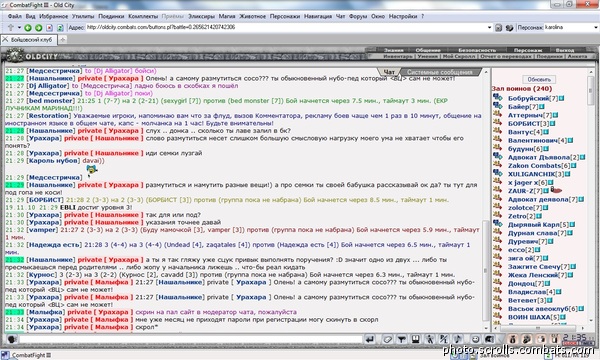Click the red stop loading icon
Viewport: 600px width, 360px height.
pos(49,28)
